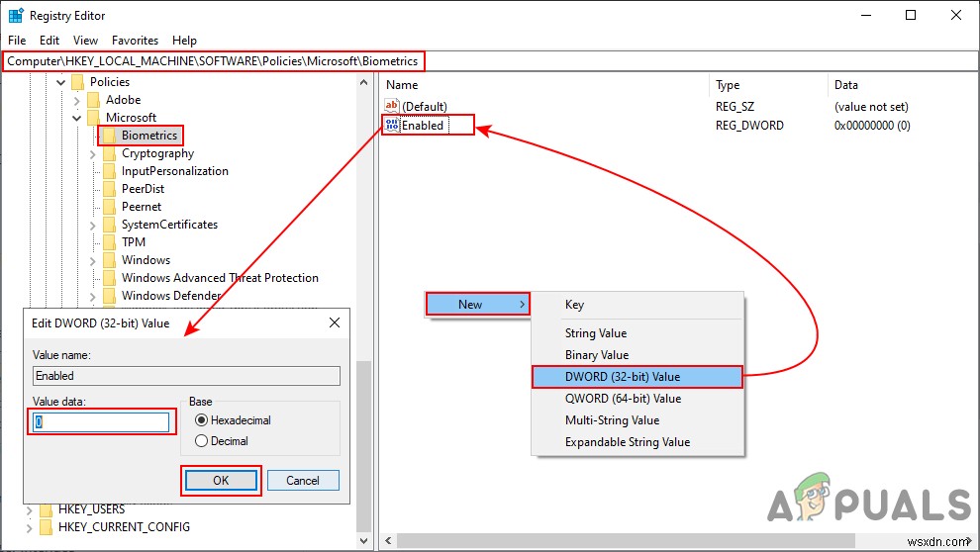
Task: Open the View menu
Action: [x=85, y=40]
